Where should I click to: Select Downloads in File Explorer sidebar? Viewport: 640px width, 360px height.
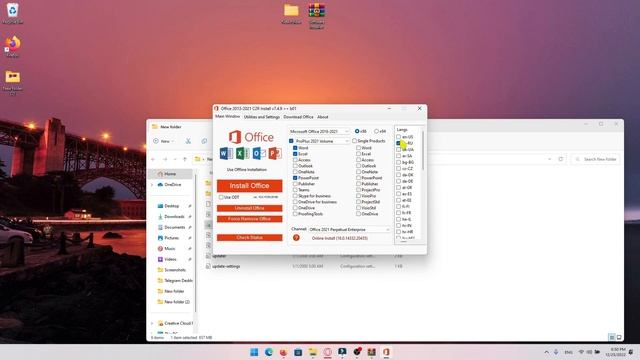174,216
